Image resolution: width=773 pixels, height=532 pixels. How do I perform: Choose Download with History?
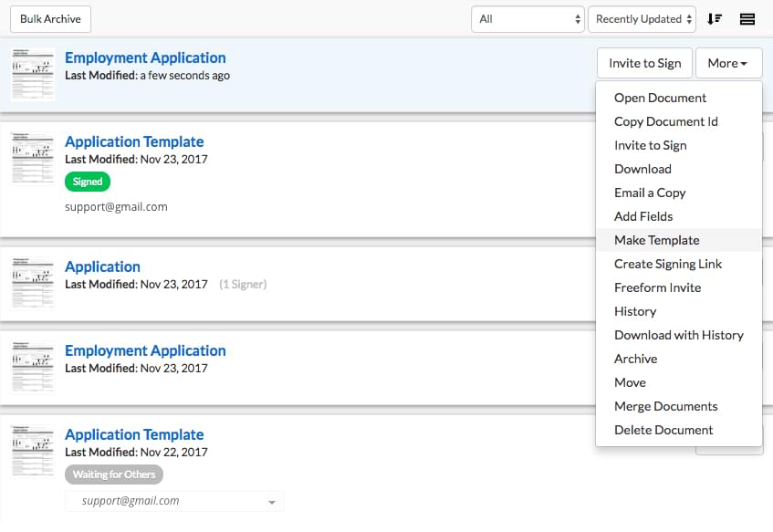tap(679, 335)
